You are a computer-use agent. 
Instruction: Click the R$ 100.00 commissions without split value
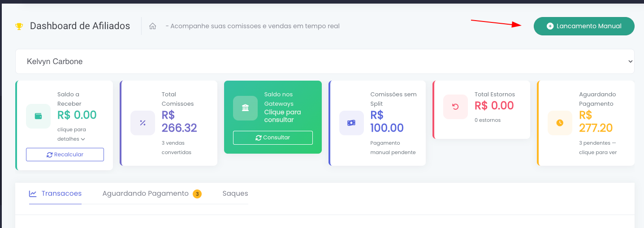387,121
